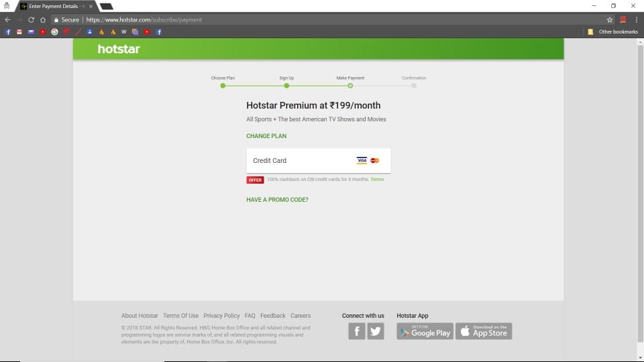
Task: Open Careers footer link
Action: coord(301,316)
